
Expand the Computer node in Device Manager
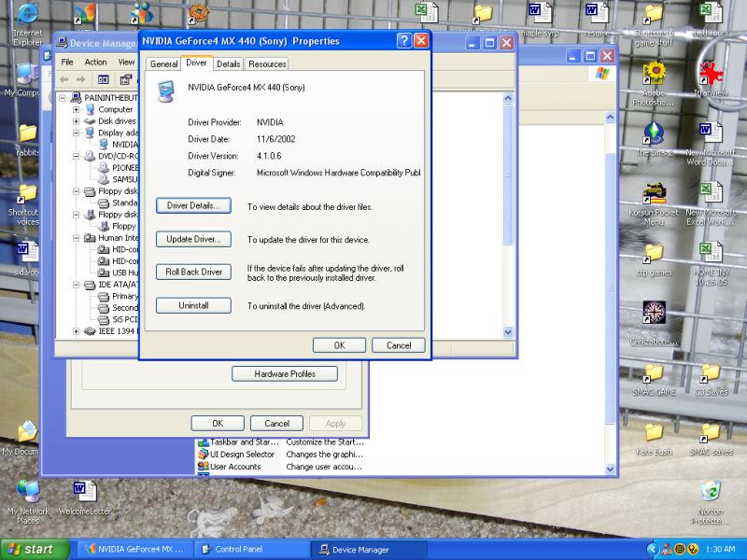click(77, 109)
